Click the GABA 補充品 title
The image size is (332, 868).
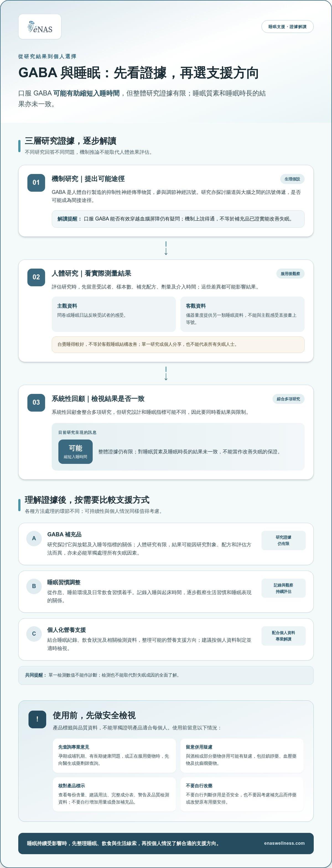[64, 534]
